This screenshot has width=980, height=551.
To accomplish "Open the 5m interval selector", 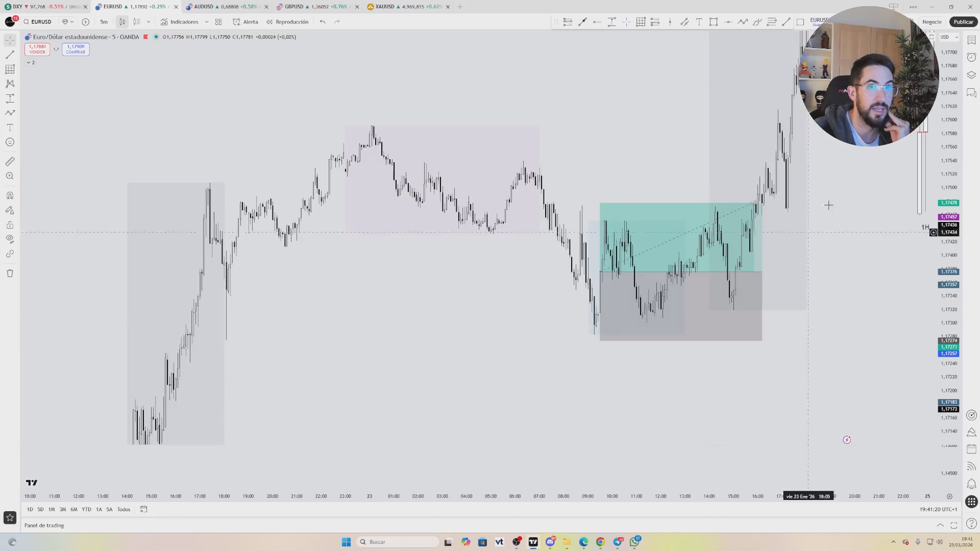I will [104, 22].
